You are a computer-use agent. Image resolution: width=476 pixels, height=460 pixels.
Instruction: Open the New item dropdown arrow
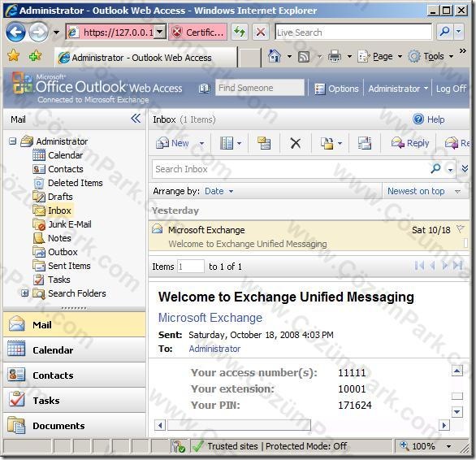point(201,143)
